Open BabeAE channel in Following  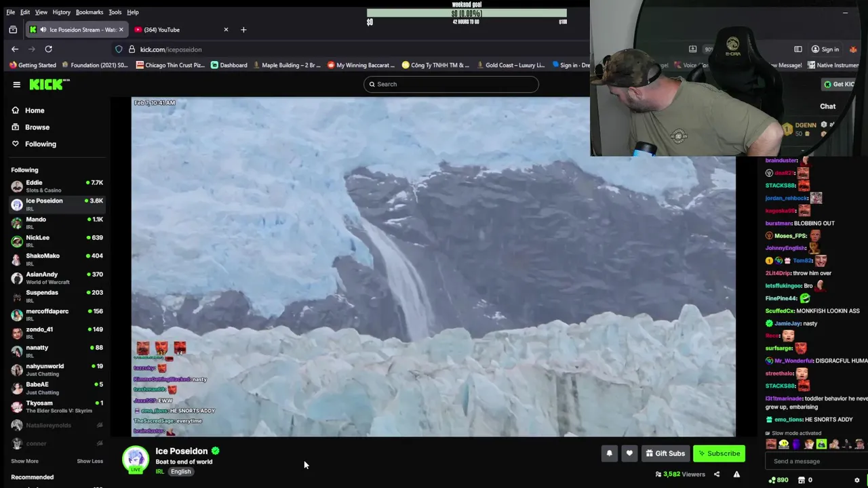pos(57,388)
